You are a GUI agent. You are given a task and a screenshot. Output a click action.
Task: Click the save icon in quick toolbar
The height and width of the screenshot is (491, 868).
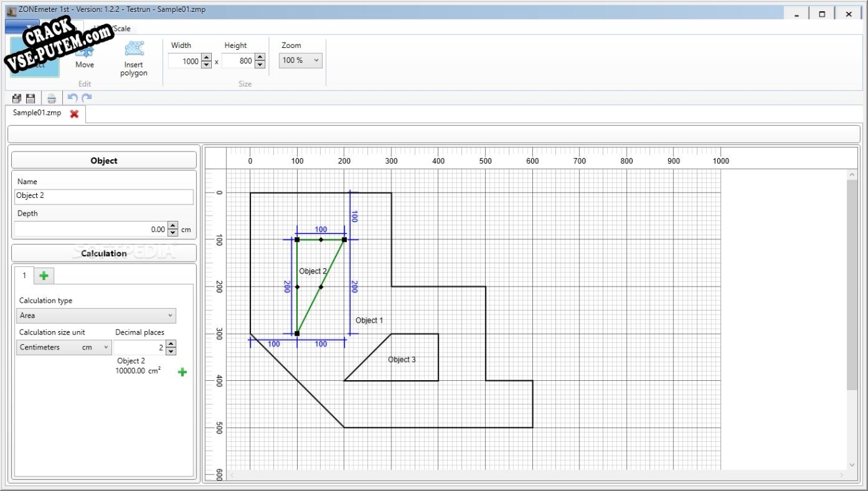(30, 98)
